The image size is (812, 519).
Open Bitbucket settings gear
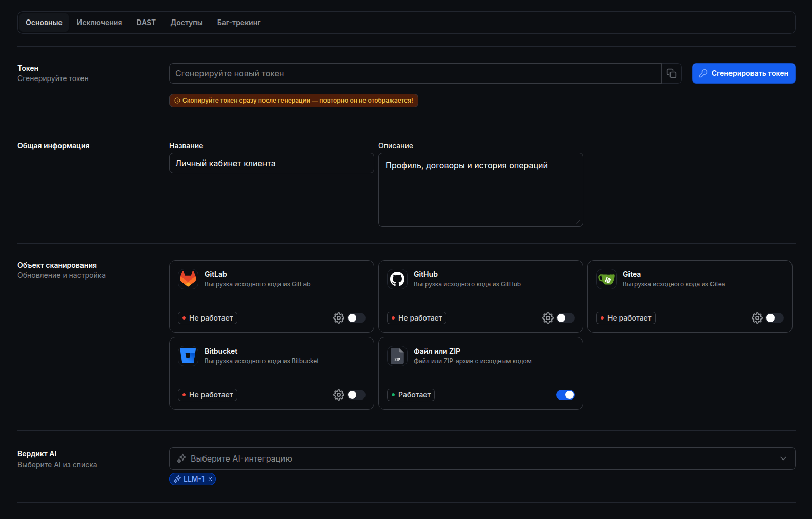(x=339, y=395)
